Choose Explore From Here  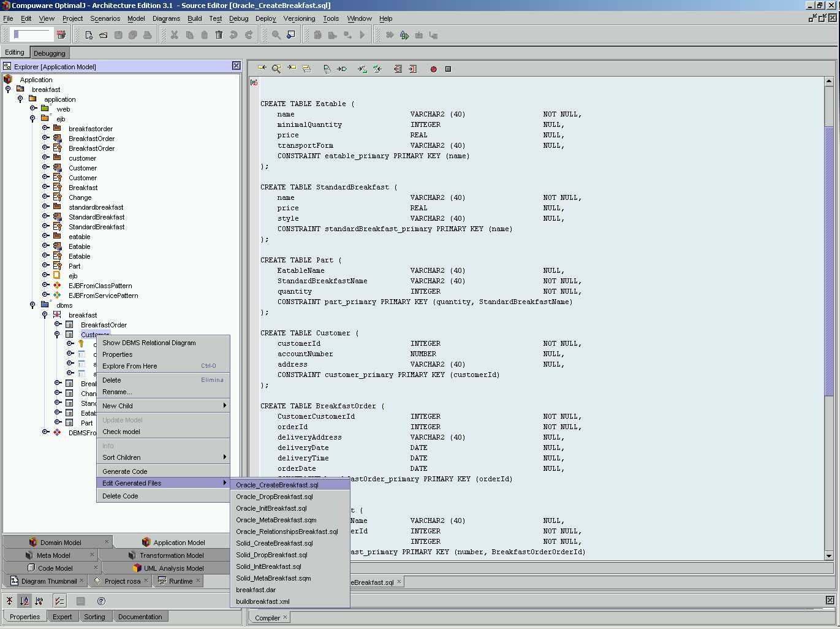[163, 366]
